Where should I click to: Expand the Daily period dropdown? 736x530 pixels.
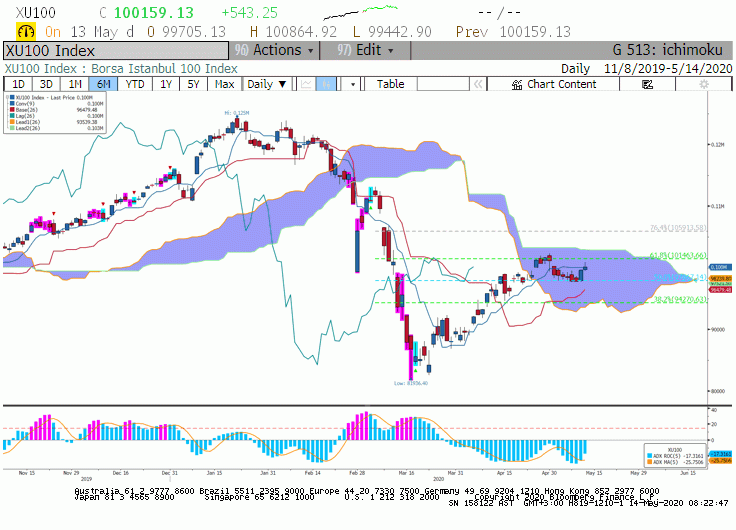(267, 84)
